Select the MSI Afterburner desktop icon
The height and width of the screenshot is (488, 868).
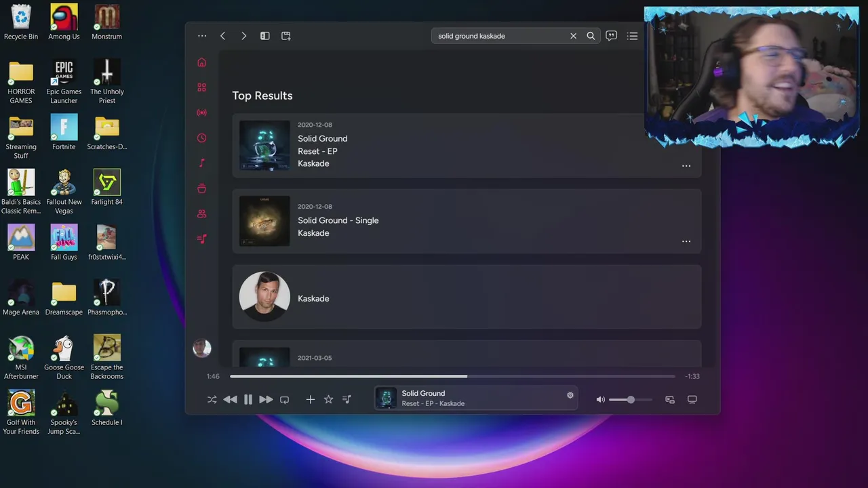coord(21,357)
